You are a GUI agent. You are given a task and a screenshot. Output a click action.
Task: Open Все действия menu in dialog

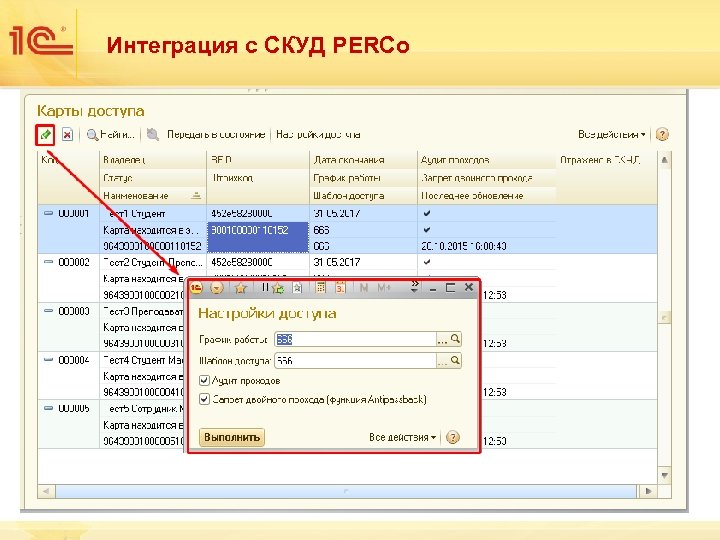coord(402,437)
